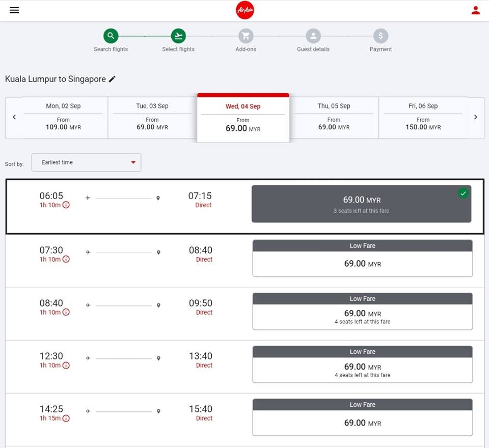Viewport: 489px width, 448px height.
Task: Show duration info for the 06:05 flight
Action: click(66, 205)
